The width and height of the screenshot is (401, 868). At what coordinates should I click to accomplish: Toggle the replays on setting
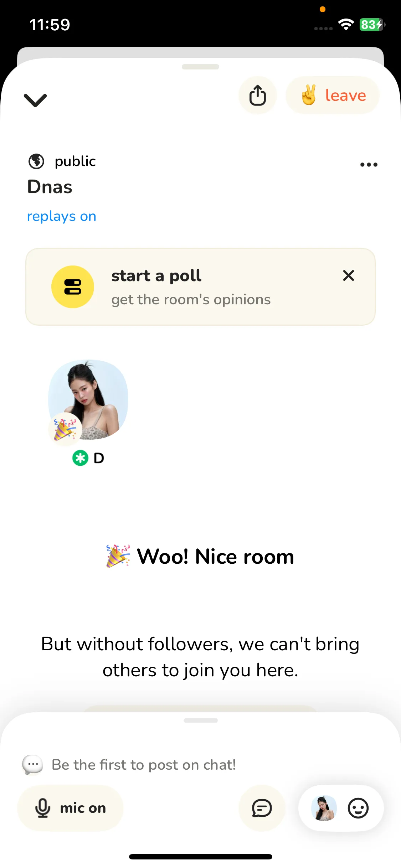[62, 216]
